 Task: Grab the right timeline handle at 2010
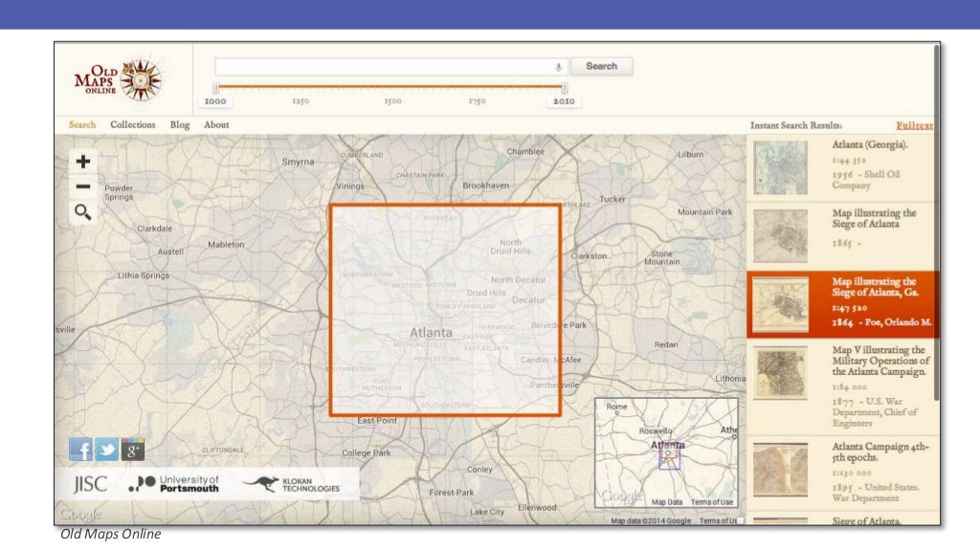click(565, 88)
